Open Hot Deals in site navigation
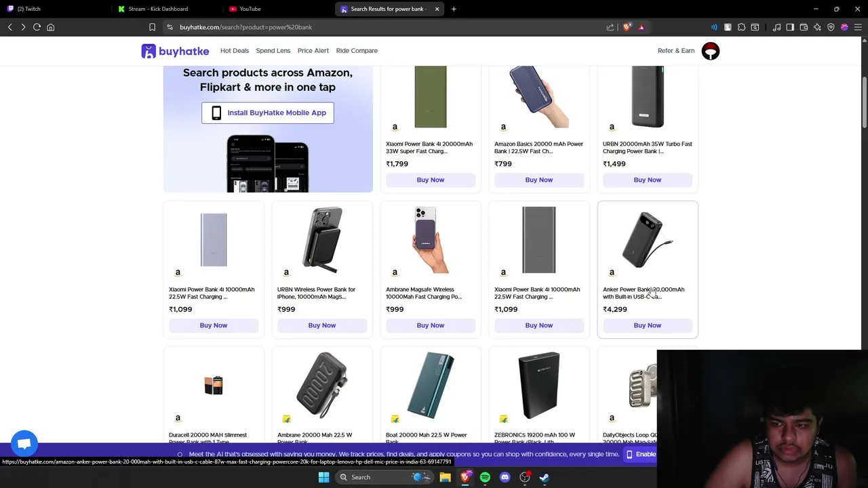 click(235, 51)
